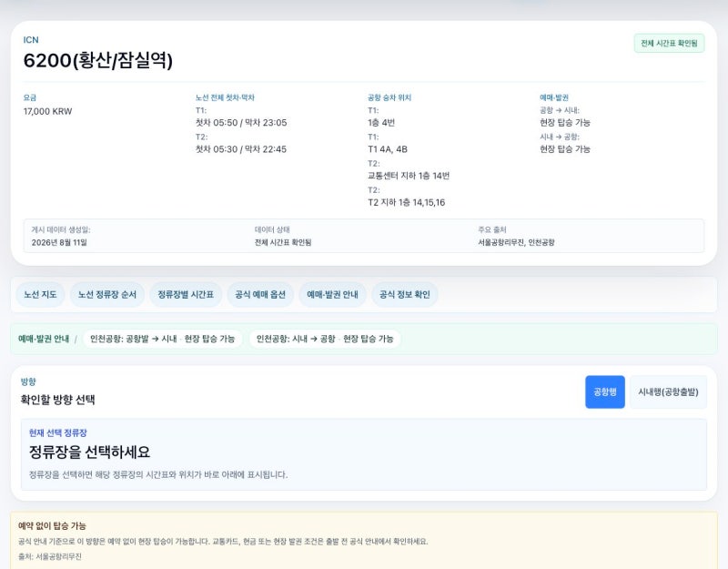The height and width of the screenshot is (569, 728).
Task: Open the 노선 지도 section
Action: pyautogui.click(x=40, y=294)
